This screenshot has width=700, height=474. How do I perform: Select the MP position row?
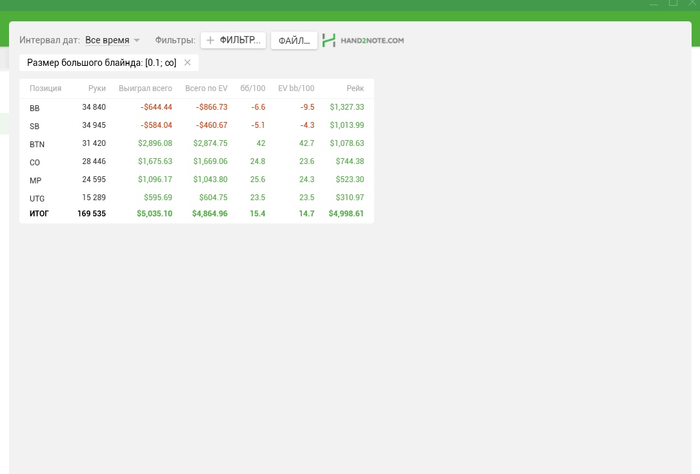(x=196, y=180)
